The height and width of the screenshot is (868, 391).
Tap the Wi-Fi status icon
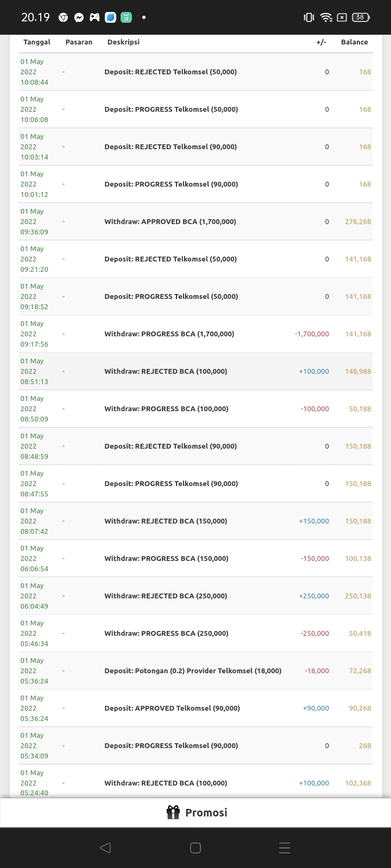pyautogui.click(x=326, y=17)
